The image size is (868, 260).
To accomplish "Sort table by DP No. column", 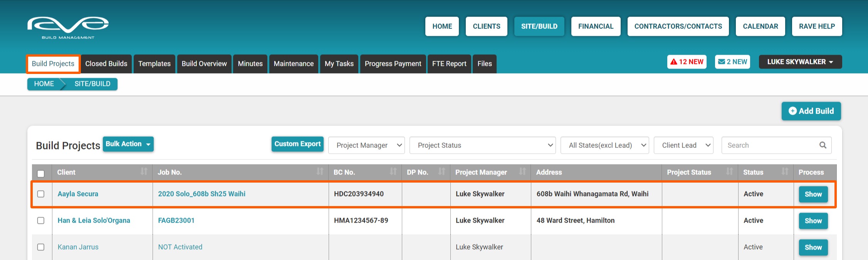I will tap(442, 172).
